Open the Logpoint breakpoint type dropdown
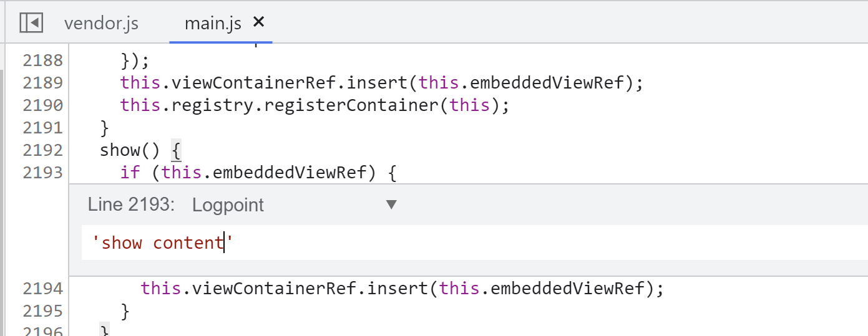This screenshot has height=336, width=868. 295,204
